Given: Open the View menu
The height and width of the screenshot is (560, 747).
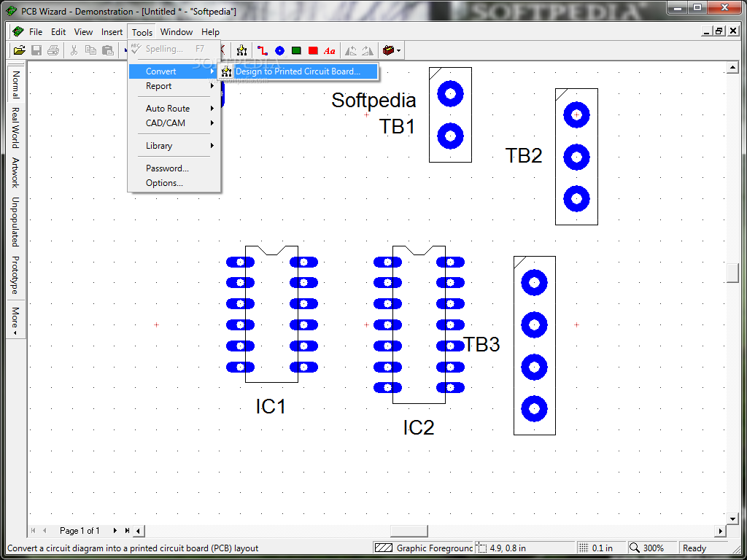Looking at the screenshot, I should [x=83, y=32].
